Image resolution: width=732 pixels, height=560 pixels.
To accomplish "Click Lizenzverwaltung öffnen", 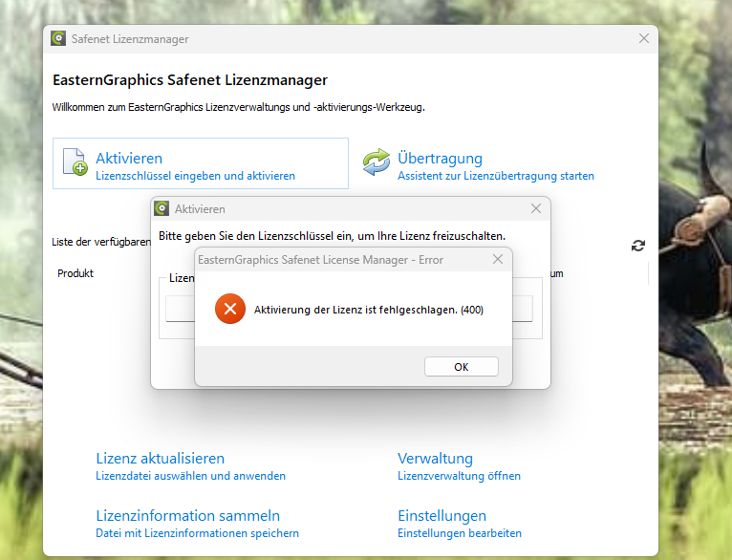I will click(459, 476).
